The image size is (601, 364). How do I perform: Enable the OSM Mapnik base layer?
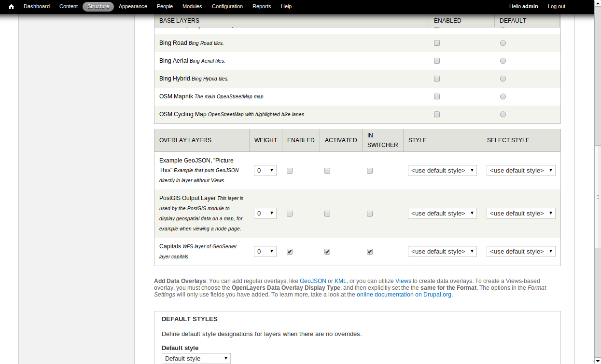pyautogui.click(x=437, y=96)
